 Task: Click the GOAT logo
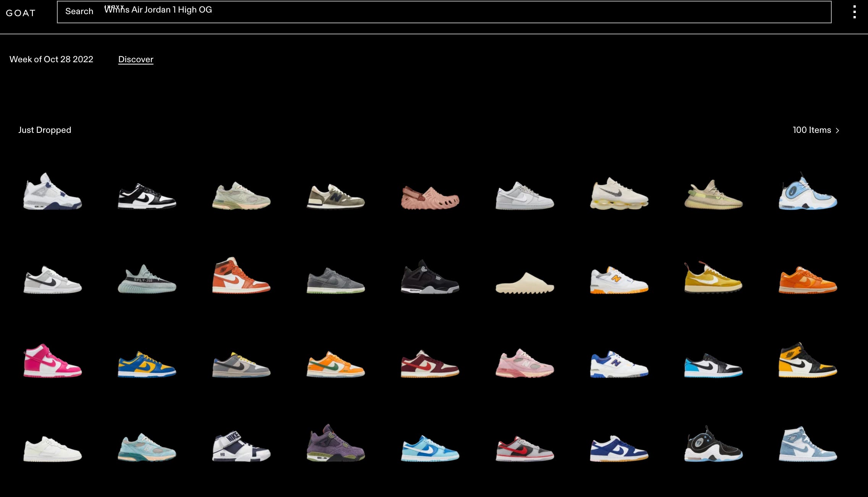21,13
